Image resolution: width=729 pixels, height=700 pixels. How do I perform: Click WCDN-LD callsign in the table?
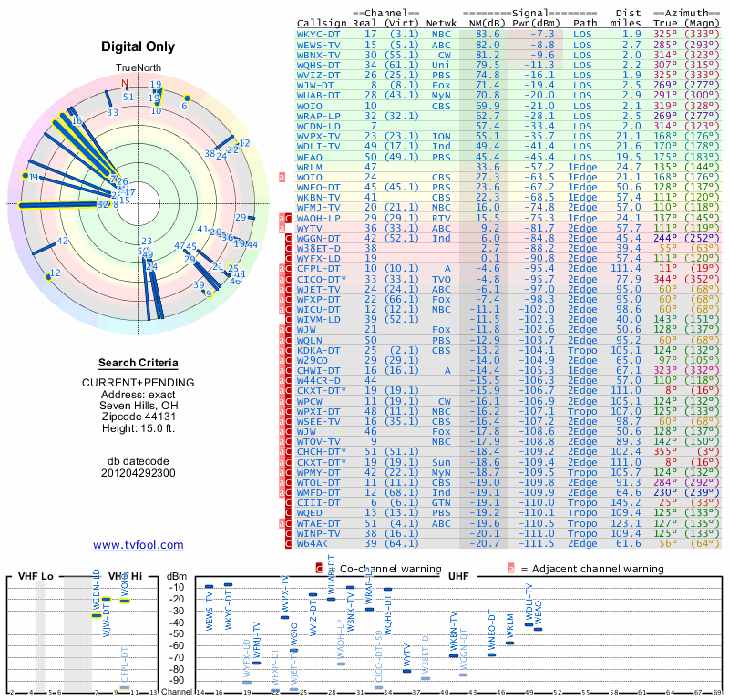(318, 126)
